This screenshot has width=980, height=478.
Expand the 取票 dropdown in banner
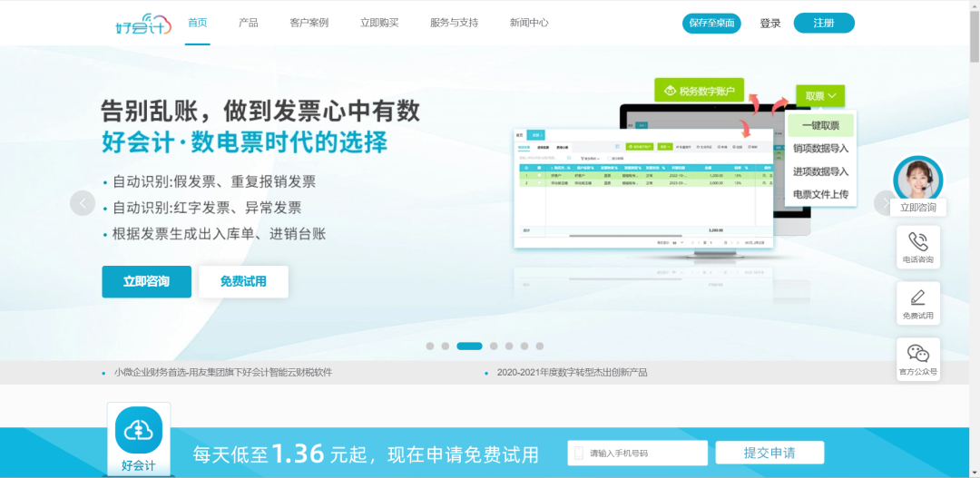[x=820, y=96]
